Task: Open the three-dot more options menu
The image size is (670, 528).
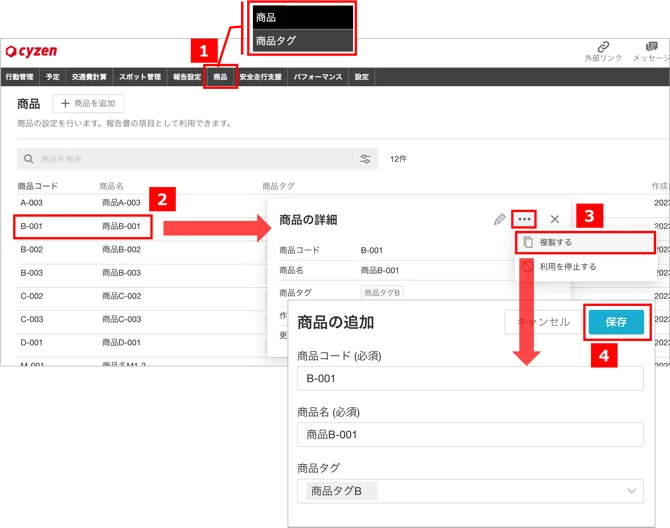Action: pyautogui.click(x=524, y=219)
